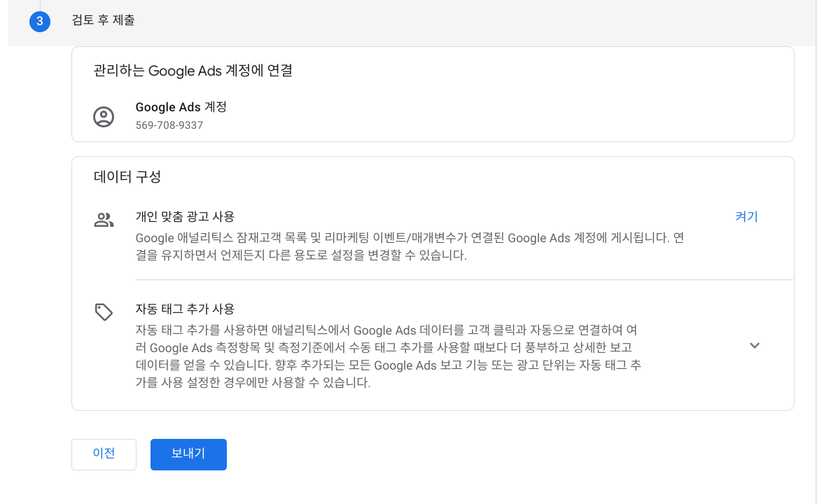Expand the 자동 태그 추가 사용 chevron
Image resolution: width=817 pixels, height=504 pixels.
click(754, 346)
